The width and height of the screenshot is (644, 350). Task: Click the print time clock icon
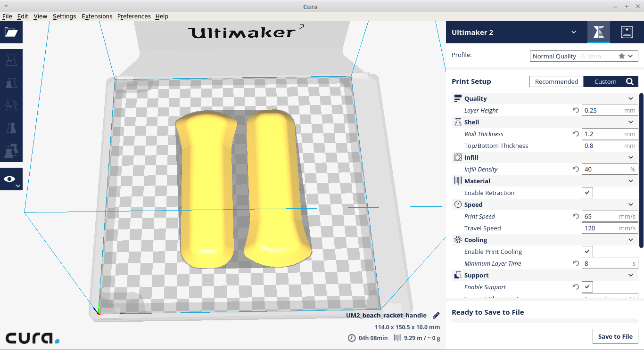point(352,338)
